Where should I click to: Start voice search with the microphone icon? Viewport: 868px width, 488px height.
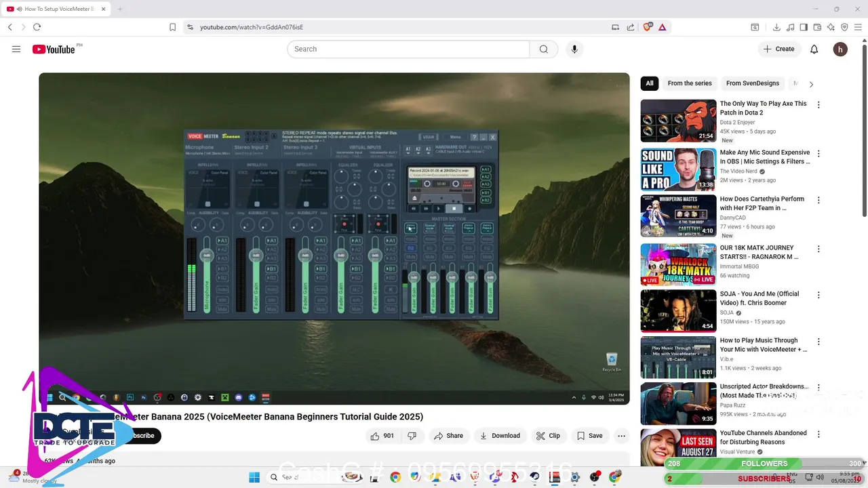pyautogui.click(x=574, y=49)
